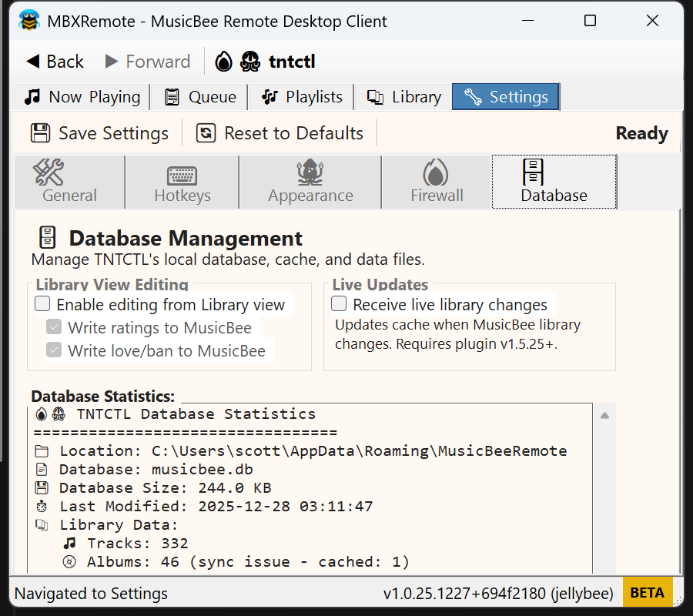Click Reset to Defaults
This screenshot has height=616, width=693.
(280, 132)
